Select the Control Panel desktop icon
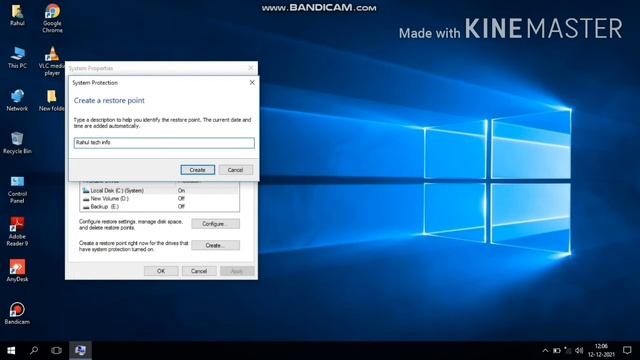 (17, 189)
